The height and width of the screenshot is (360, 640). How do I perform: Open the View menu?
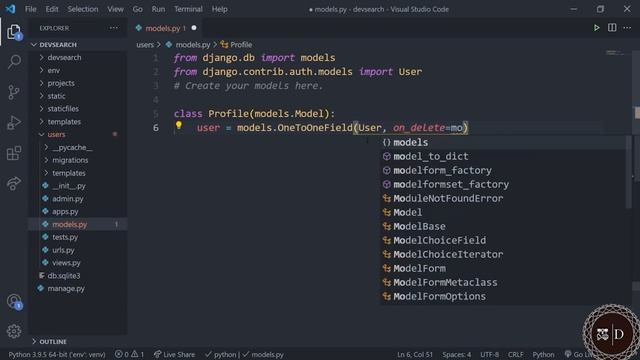116,9
